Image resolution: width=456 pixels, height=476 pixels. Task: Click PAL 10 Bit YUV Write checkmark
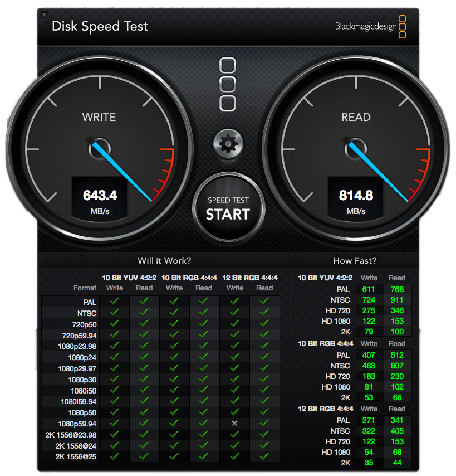click(115, 301)
